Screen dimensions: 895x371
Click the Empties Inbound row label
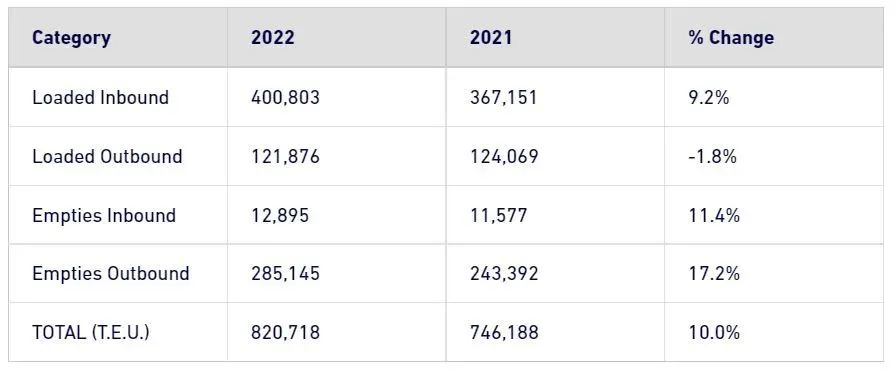104,216
